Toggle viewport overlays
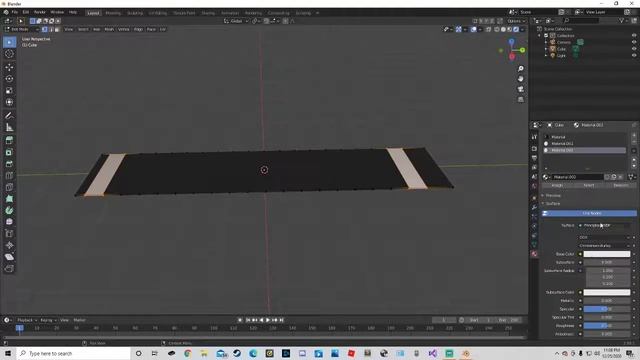The width and height of the screenshot is (640, 360). pyautogui.click(x=473, y=29)
